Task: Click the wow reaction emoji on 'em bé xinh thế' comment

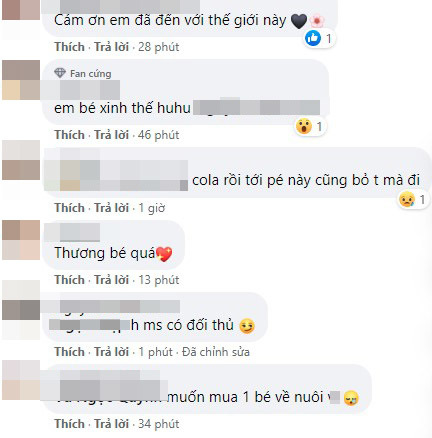Action: tap(304, 126)
